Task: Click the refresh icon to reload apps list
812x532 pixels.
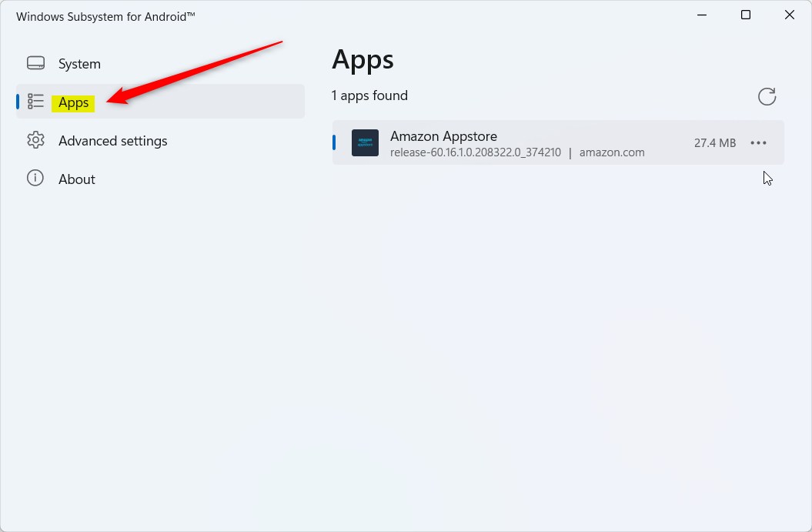Action: (x=767, y=96)
